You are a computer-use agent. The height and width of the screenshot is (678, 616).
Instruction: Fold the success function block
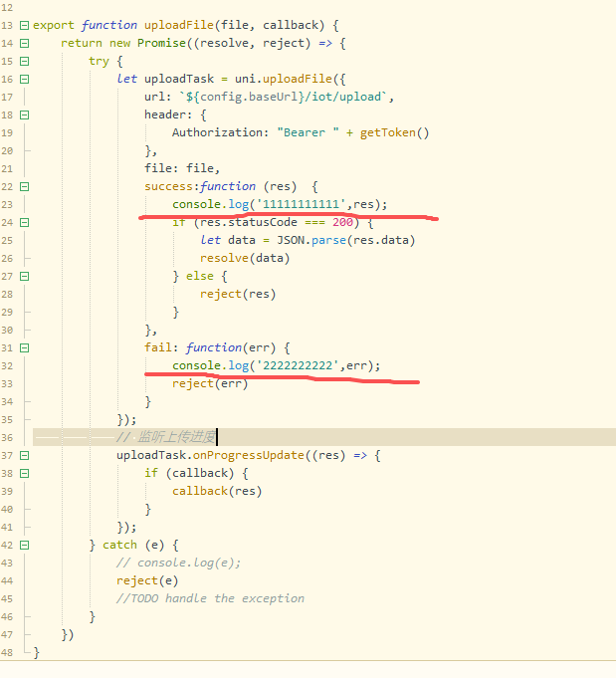[x=25, y=186]
